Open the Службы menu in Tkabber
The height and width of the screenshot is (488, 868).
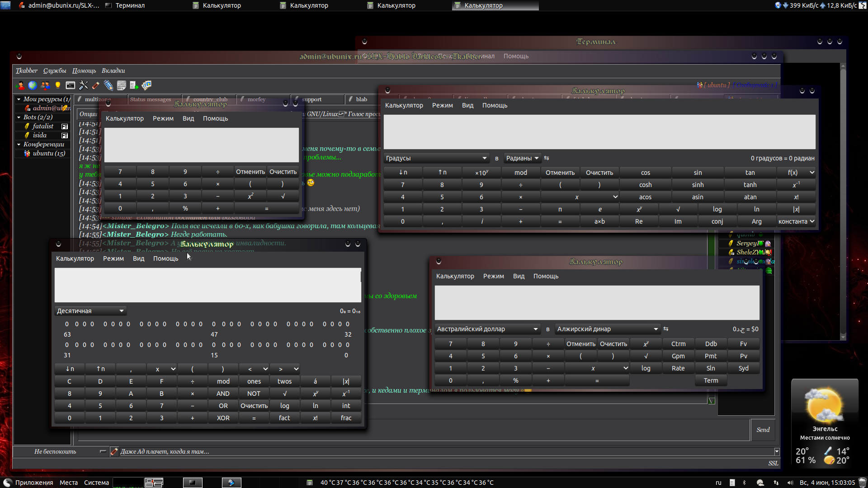55,70
